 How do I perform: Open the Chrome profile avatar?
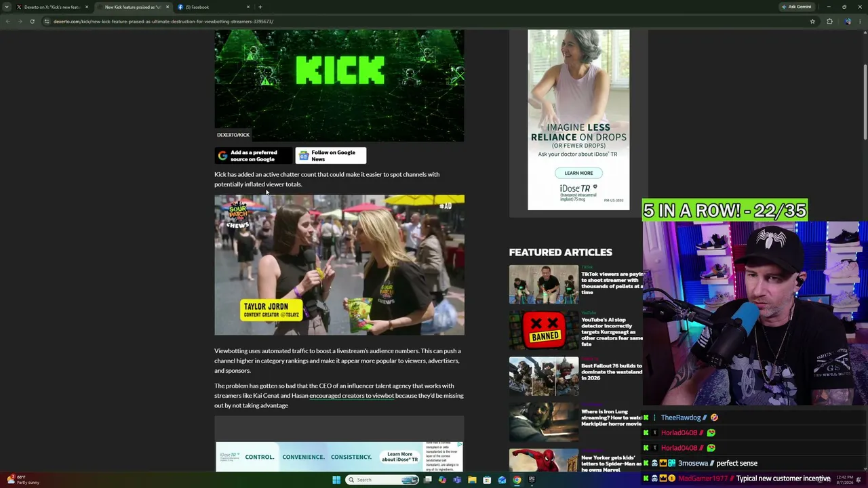[x=848, y=21]
